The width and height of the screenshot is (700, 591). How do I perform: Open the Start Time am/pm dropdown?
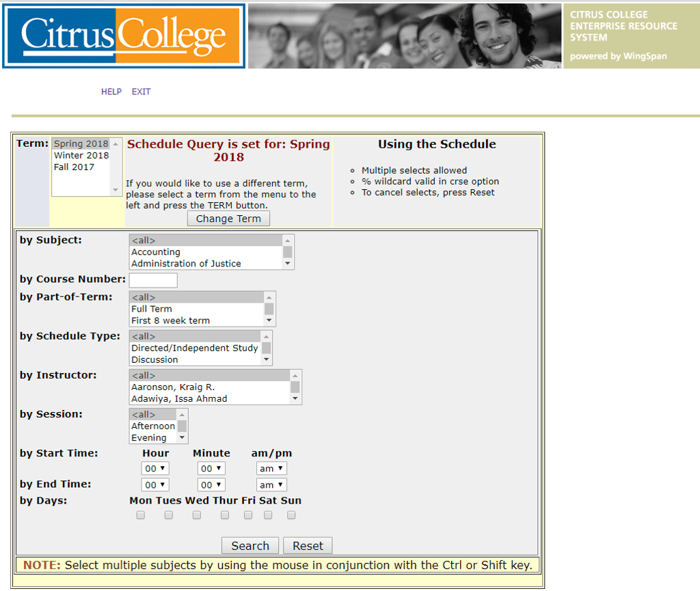271,468
